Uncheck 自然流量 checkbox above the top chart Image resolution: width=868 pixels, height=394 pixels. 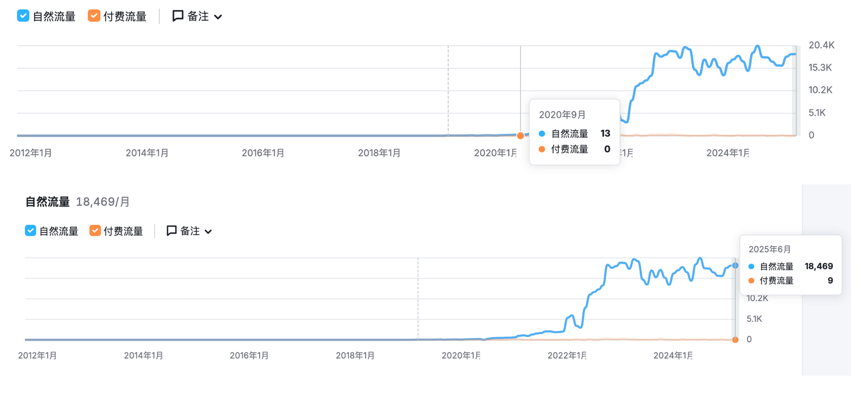point(23,16)
